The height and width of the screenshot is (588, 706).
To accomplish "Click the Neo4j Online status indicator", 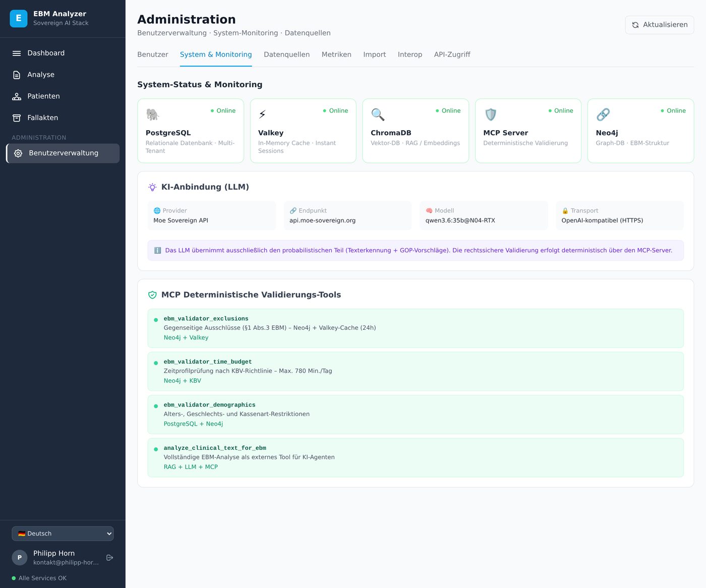I will point(673,111).
